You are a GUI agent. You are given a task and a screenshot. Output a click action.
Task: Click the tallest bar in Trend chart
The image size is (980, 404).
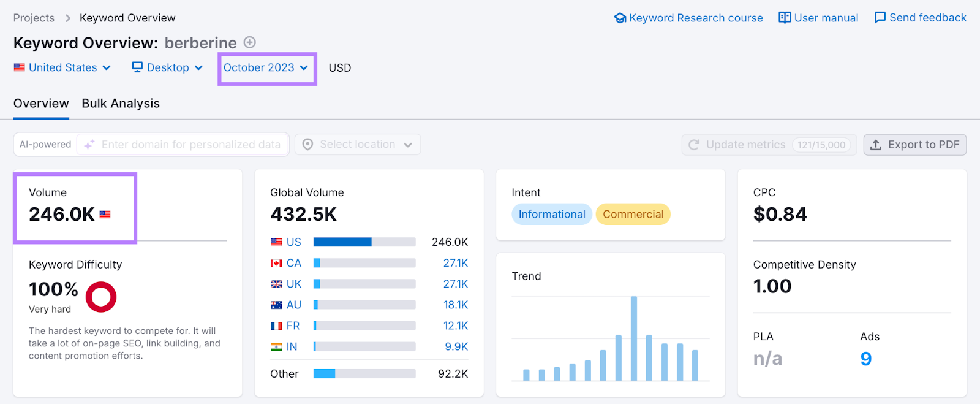pos(634,338)
